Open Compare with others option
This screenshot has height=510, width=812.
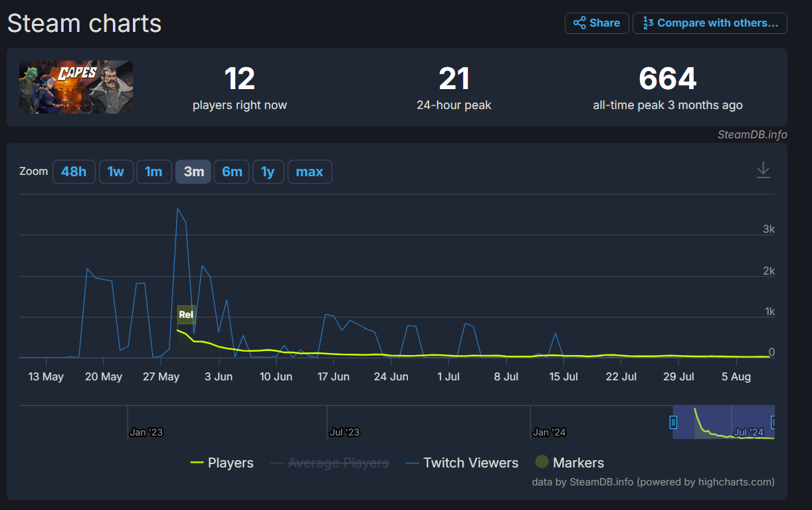(710, 23)
